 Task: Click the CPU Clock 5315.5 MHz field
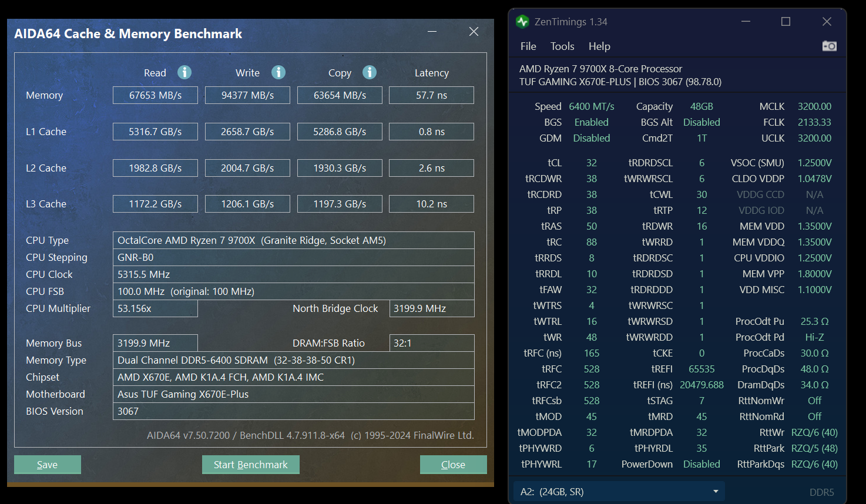coord(294,274)
